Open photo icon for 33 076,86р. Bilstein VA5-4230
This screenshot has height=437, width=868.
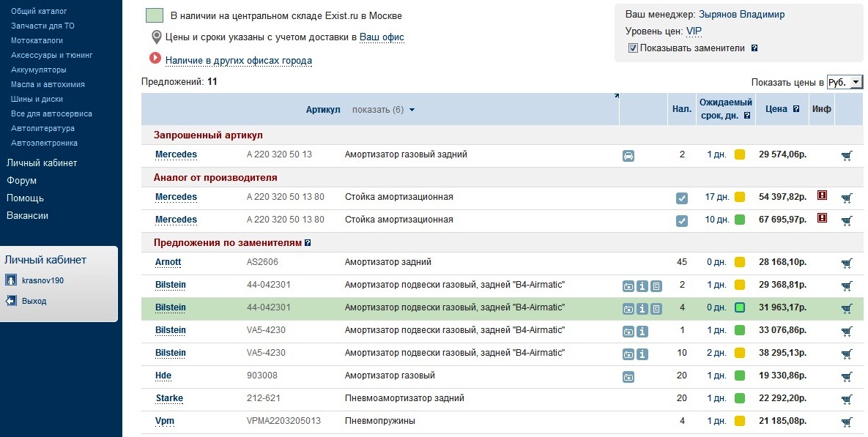[628, 332]
